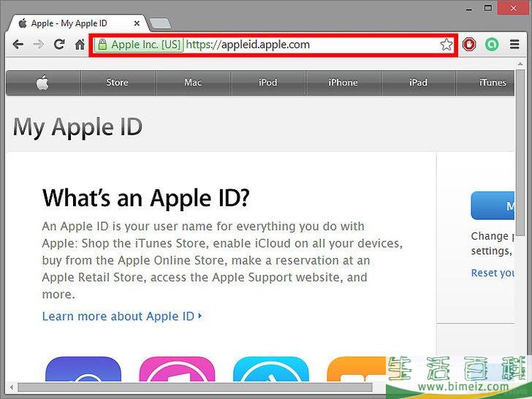Maximize the browser window

[488, 8]
